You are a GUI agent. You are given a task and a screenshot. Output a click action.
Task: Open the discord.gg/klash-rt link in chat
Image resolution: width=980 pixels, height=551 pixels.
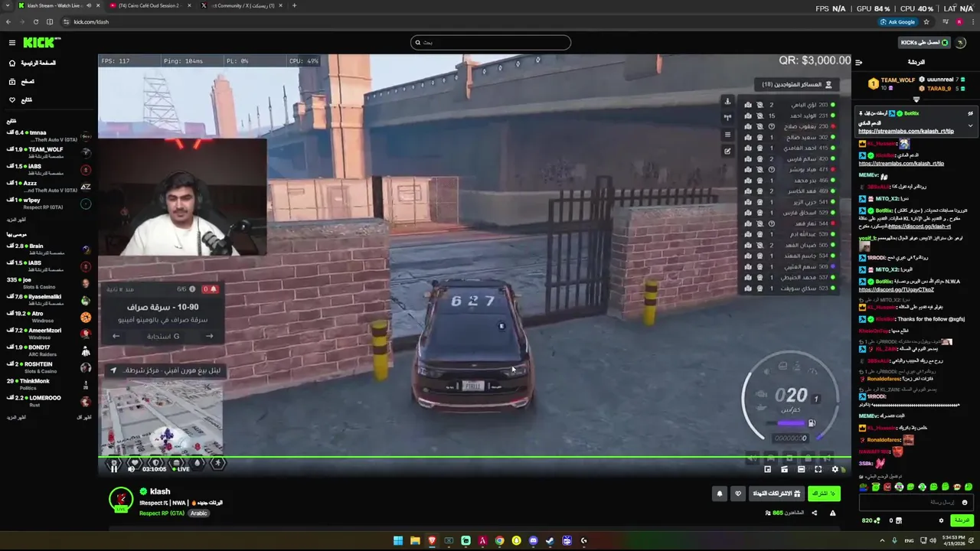click(920, 227)
